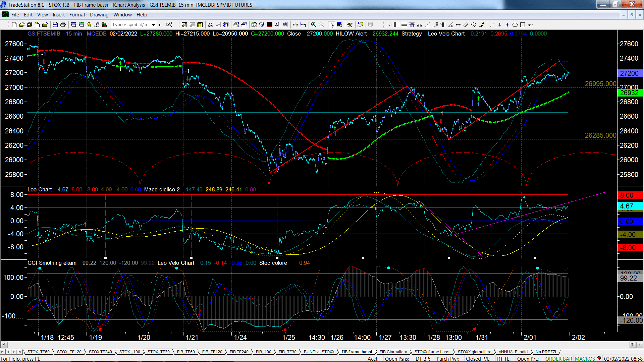The width and height of the screenshot is (644, 362).
Task: Click the symbol lookup magnifier icon
Action: click(x=169, y=24)
